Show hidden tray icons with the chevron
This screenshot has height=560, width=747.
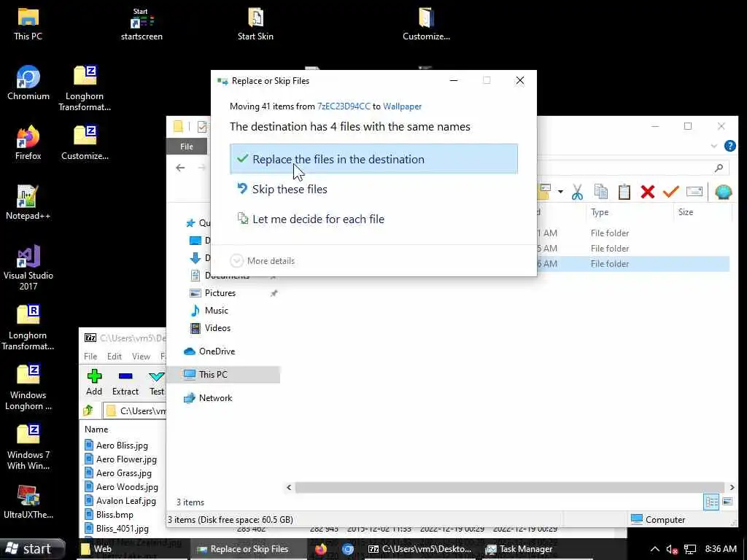tap(655, 549)
